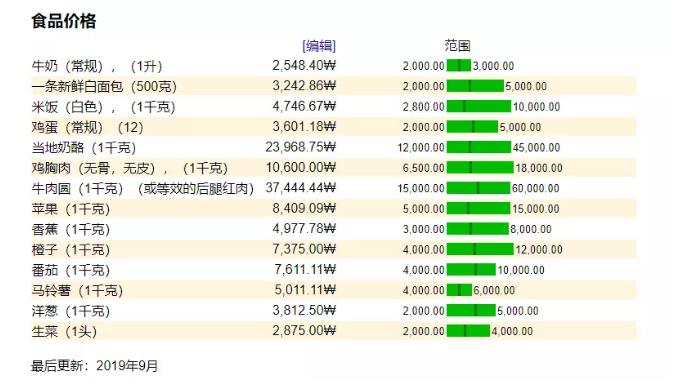Select row label 鸡蛋（常规）（12）

[88, 127]
